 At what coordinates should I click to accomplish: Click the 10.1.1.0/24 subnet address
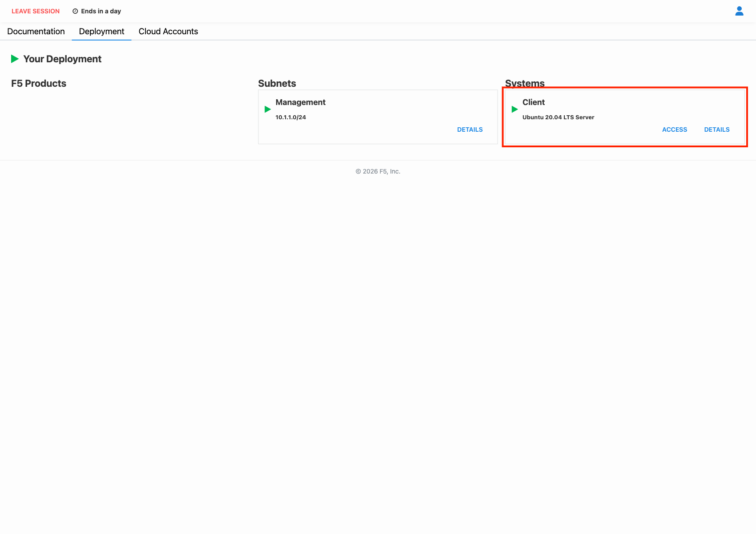coord(291,117)
